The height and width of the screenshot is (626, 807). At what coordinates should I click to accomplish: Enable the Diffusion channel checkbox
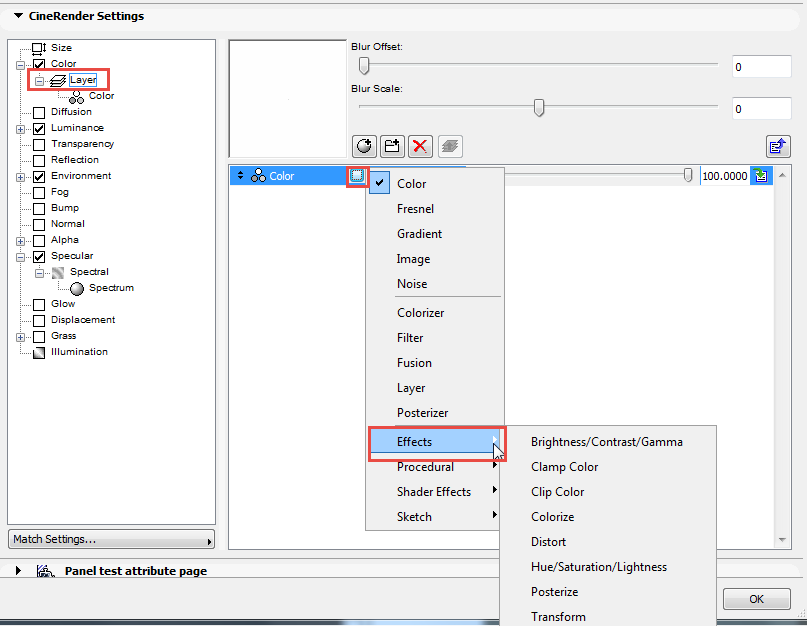[x=39, y=113]
